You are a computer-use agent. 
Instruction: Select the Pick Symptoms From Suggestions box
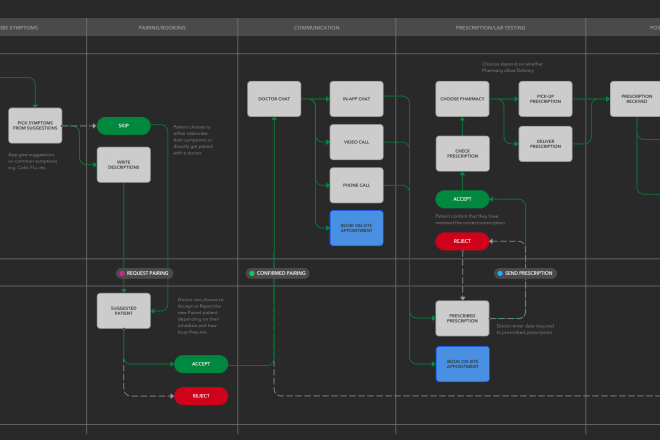point(35,126)
